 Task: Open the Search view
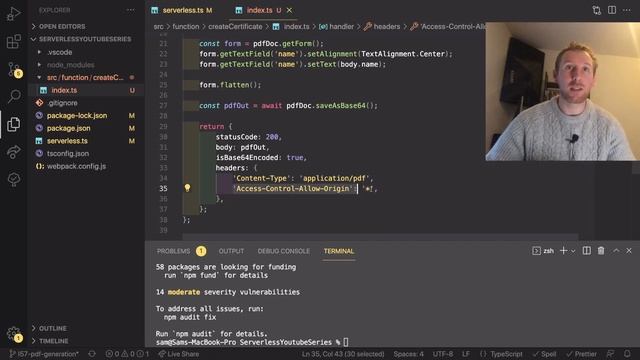coord(13,96)
